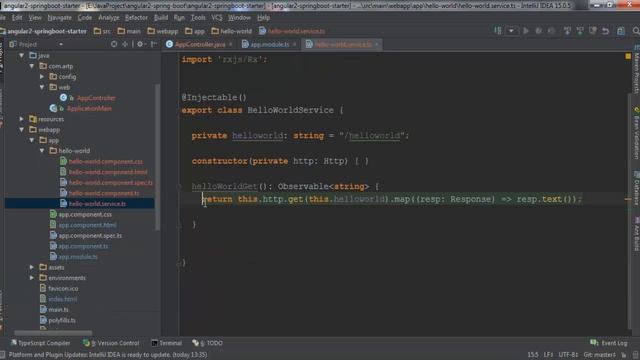Click the VCS Update Project icon

[567, 31]
